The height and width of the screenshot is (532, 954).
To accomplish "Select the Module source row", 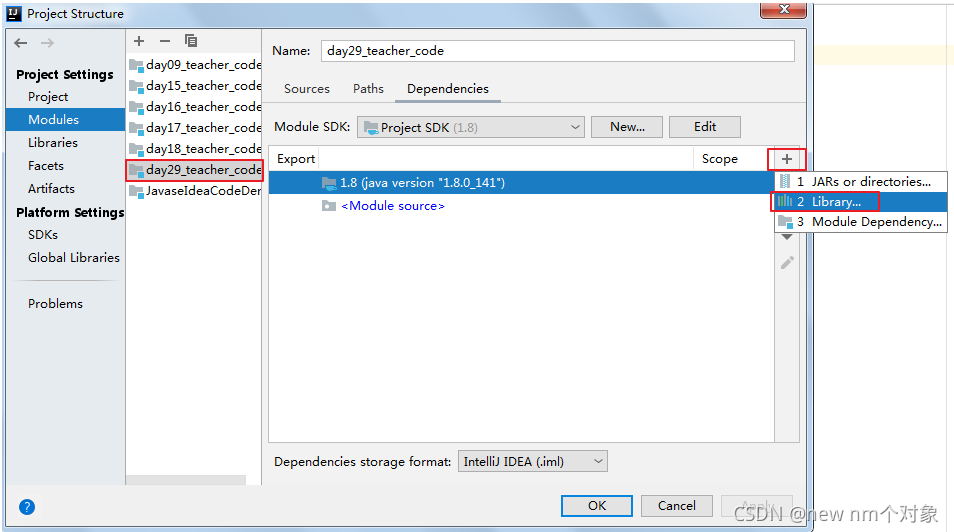I will point(521,206).
